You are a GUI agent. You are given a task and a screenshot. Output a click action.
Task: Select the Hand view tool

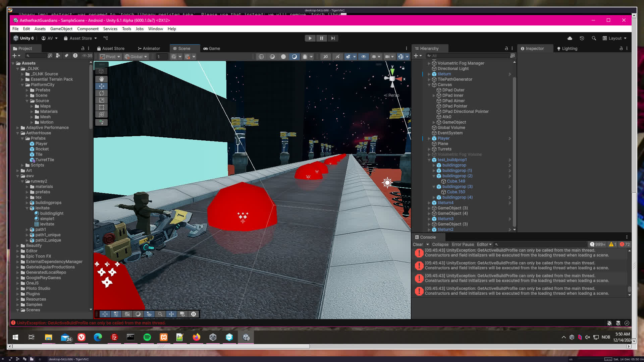click(101, 79)
